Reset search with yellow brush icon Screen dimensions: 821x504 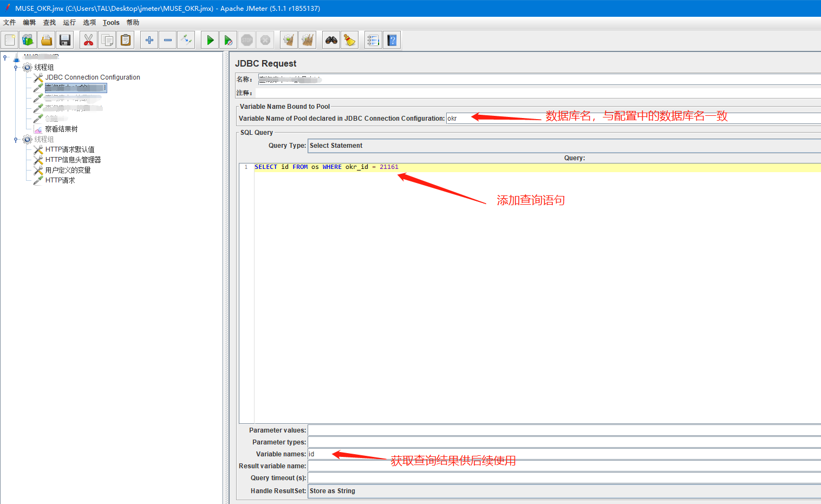350,40
